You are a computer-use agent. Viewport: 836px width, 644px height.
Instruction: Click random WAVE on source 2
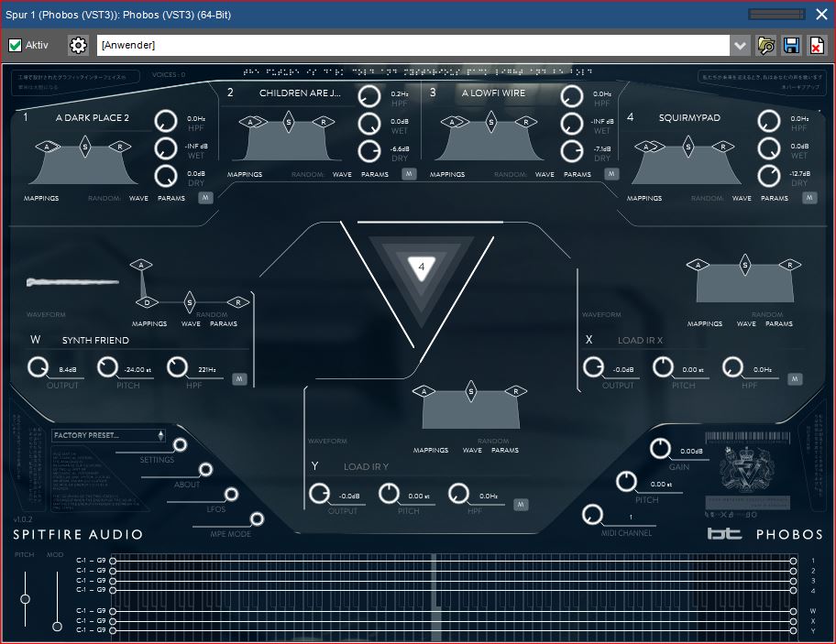coord(342,174)
